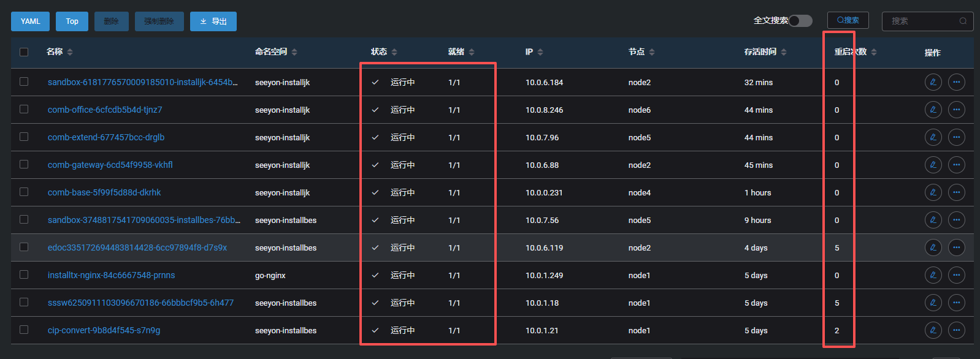Open pod link installtx-nginx-84c6667548-prnns

pyautogui.click(x=112, y=275)
